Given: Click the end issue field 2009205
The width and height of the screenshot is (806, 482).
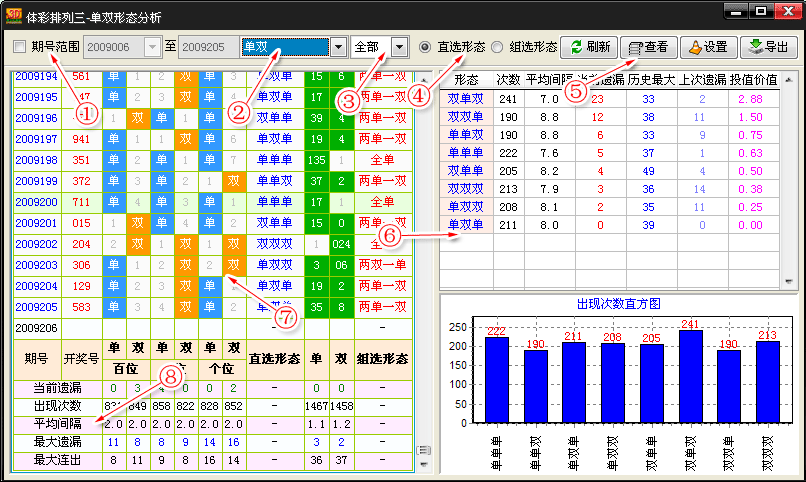Looking at the screenshot, I should coord(206,47).
